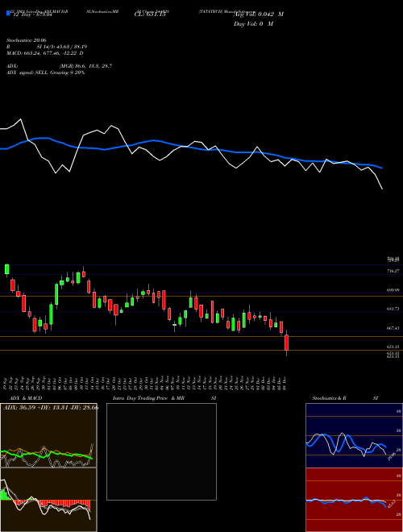The width and height of the screenshot is (403, 532).
Task: Click the blue 12 Day SMA legend square
Action: tap(8, 13)
